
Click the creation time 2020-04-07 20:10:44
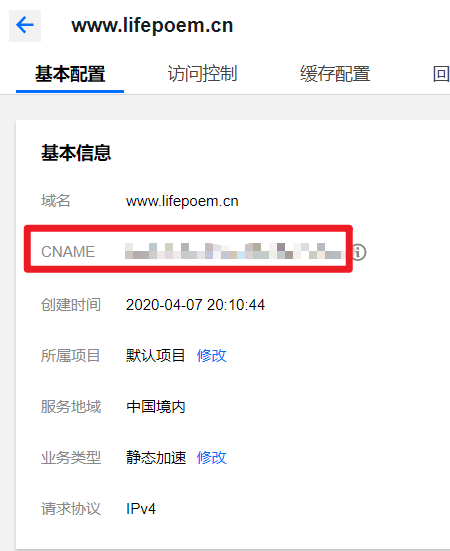pyautogui.click(x=195, y=305)
